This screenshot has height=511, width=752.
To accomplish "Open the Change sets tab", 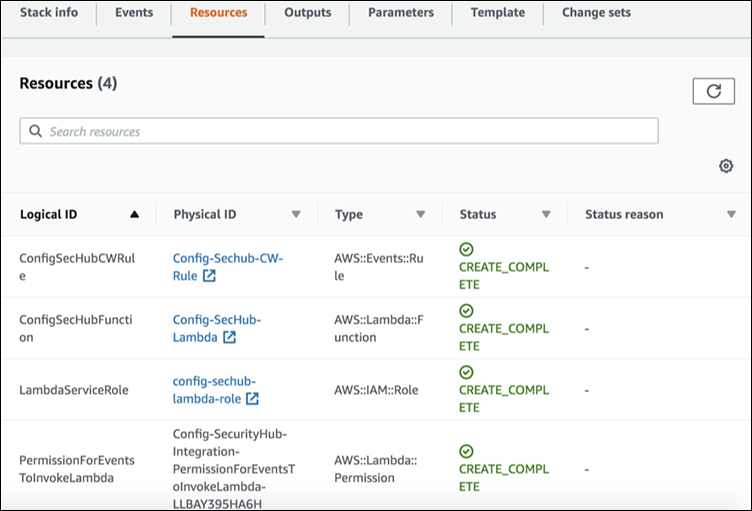I will (x=597, y=12).
